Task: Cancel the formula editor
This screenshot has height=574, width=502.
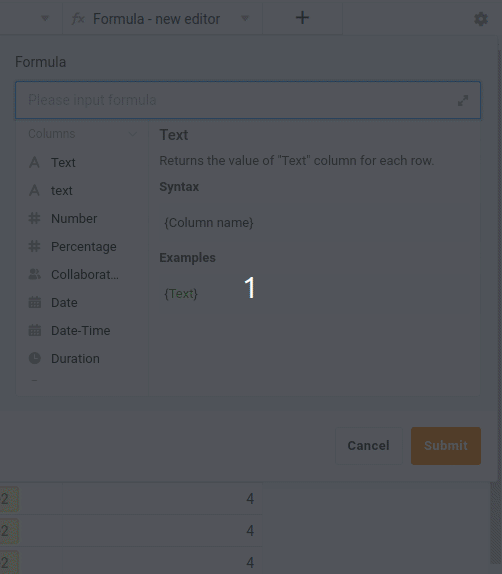Action: (368, 446)
